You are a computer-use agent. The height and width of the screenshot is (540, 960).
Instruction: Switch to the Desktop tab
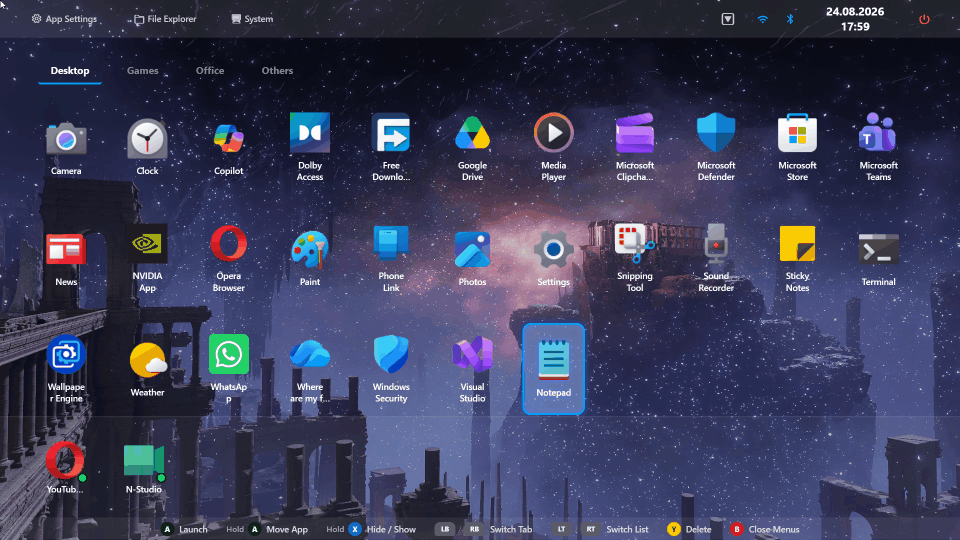[x=70, y=70]
